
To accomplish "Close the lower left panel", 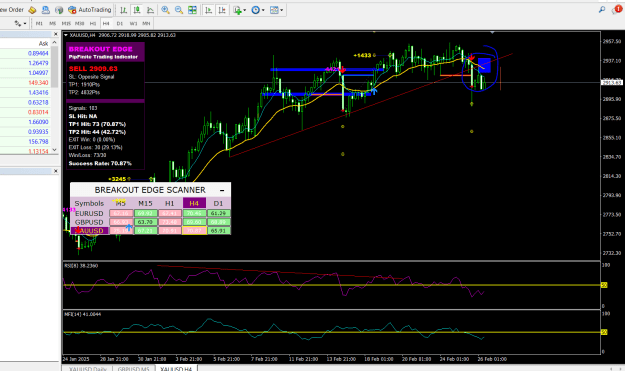I will (x=55, y=171).
